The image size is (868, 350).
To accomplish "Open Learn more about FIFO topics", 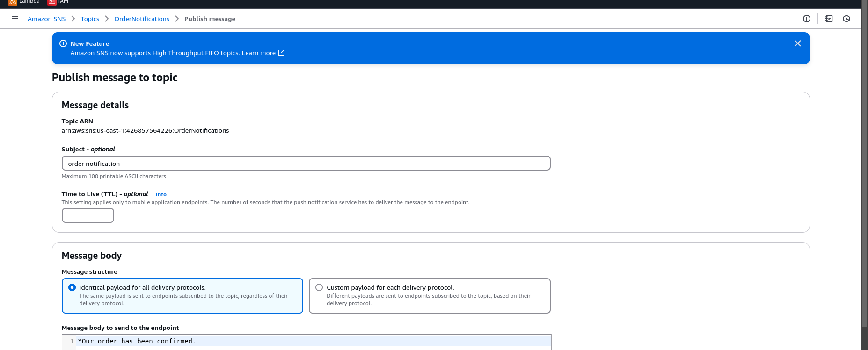I will 258,53.
